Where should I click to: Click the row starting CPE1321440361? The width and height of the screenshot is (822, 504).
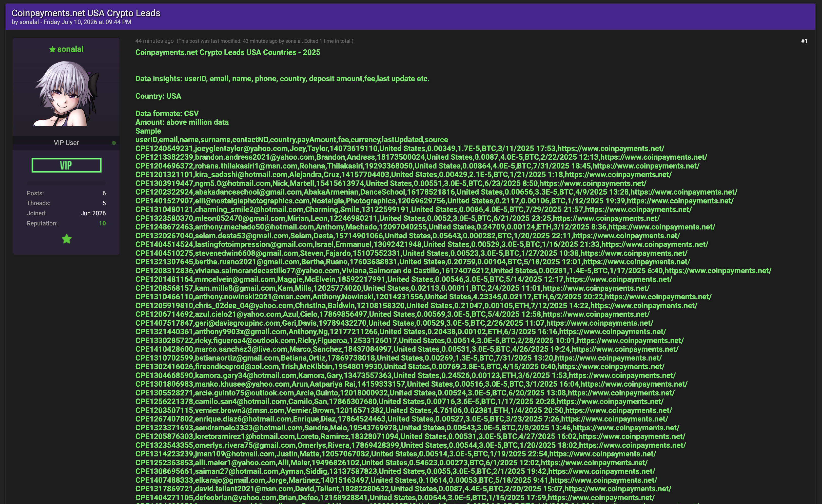pyautogui.click(x=401, y=331)
